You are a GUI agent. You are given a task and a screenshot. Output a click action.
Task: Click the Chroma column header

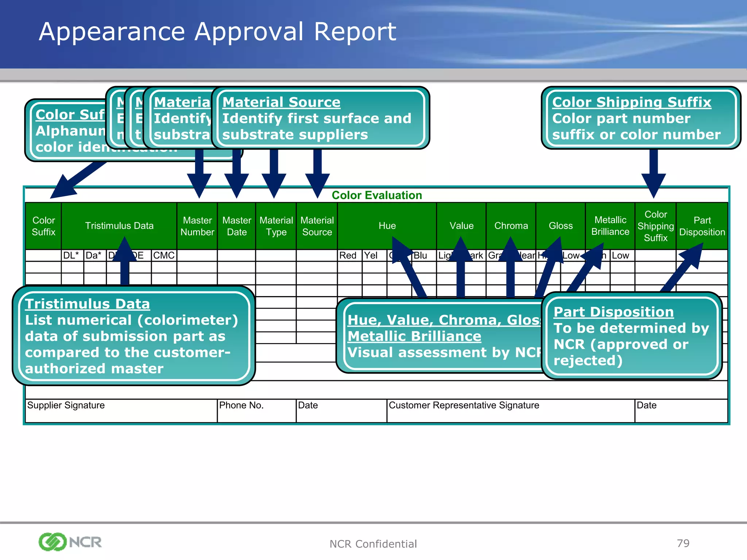click(x=511, y=226)
